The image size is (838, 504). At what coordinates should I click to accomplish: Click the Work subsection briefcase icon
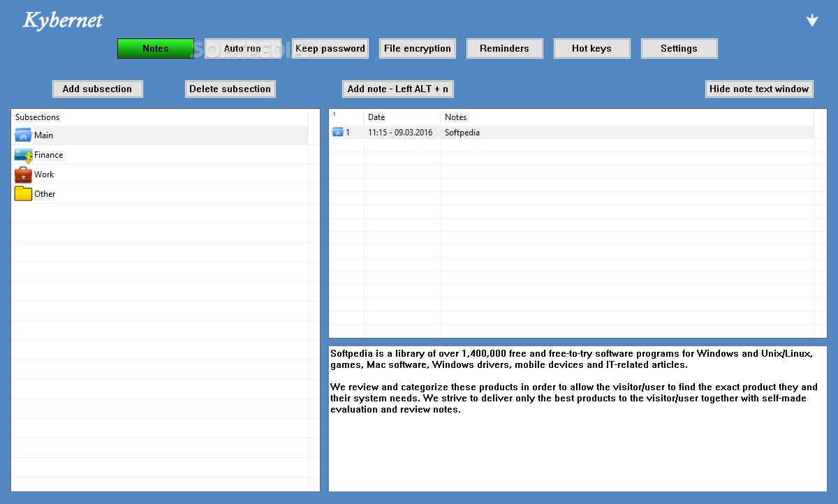(23, 175)
